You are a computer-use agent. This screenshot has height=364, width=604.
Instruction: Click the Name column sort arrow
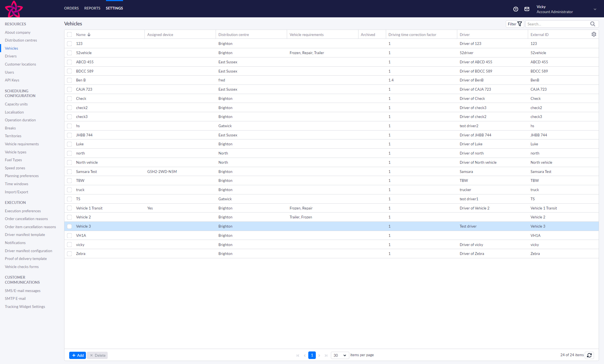(89, 35)
